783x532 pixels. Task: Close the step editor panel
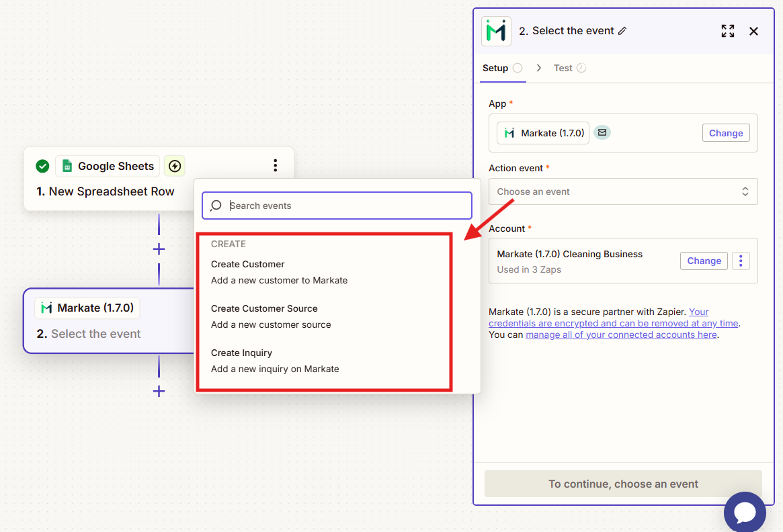[753, 31]
